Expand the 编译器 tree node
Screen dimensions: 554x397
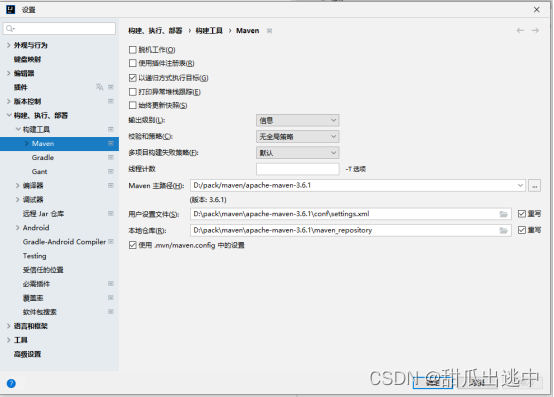18,185
